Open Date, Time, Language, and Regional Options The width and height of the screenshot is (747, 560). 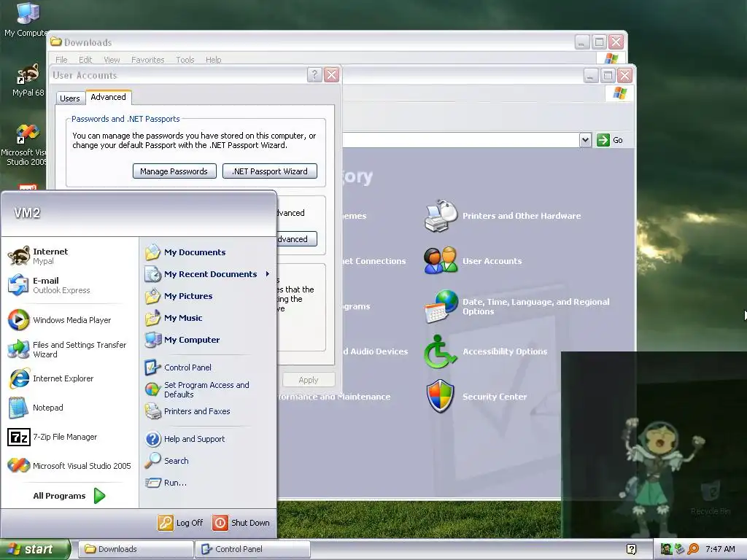[517, 307]
